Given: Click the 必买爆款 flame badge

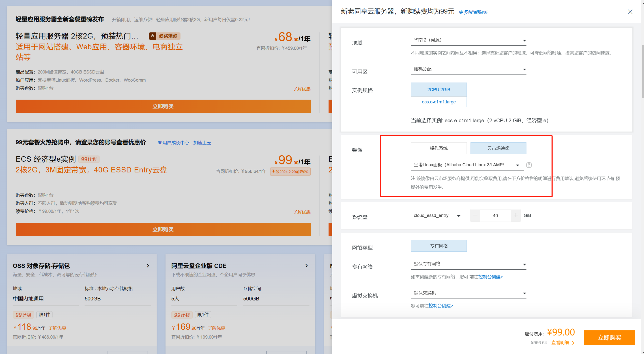Looking at the screenshot, I should pyautogui.click(x=164, y=36).
